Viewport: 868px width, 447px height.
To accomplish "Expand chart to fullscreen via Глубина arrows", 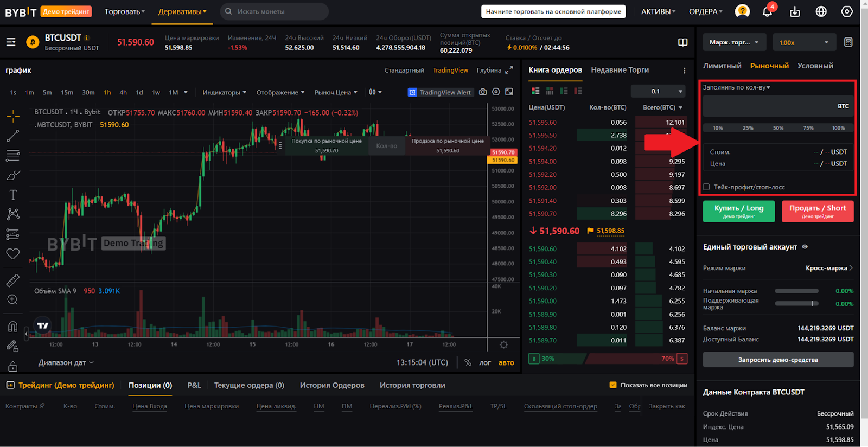I will click(509, 70).
